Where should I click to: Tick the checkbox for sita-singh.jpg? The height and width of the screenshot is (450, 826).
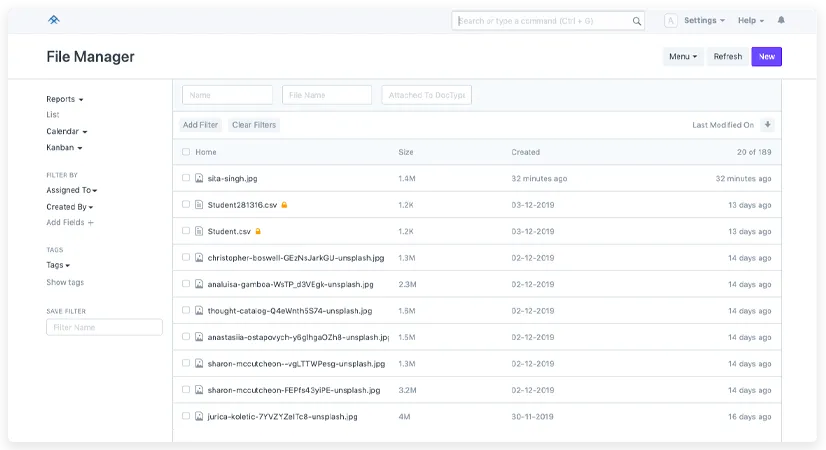(186, 178)
